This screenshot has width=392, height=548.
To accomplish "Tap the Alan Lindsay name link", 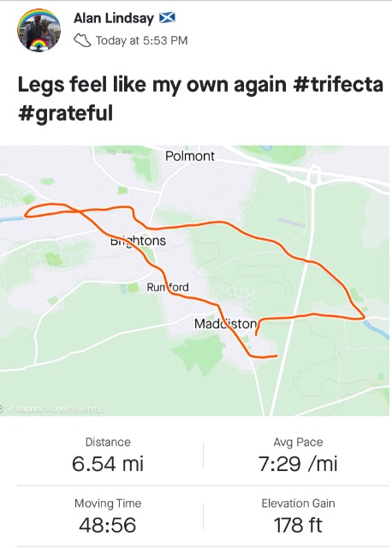I will (x=114, y=18).
